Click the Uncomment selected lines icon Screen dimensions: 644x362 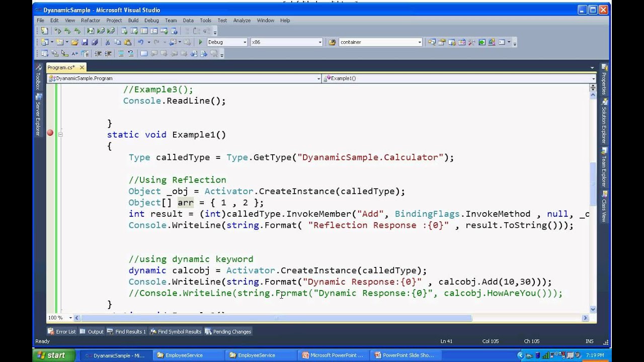coord(131,53)
